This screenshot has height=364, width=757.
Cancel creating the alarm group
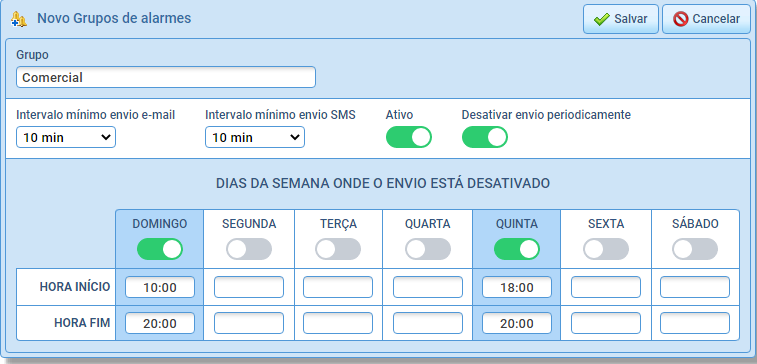tap(706, 19)
